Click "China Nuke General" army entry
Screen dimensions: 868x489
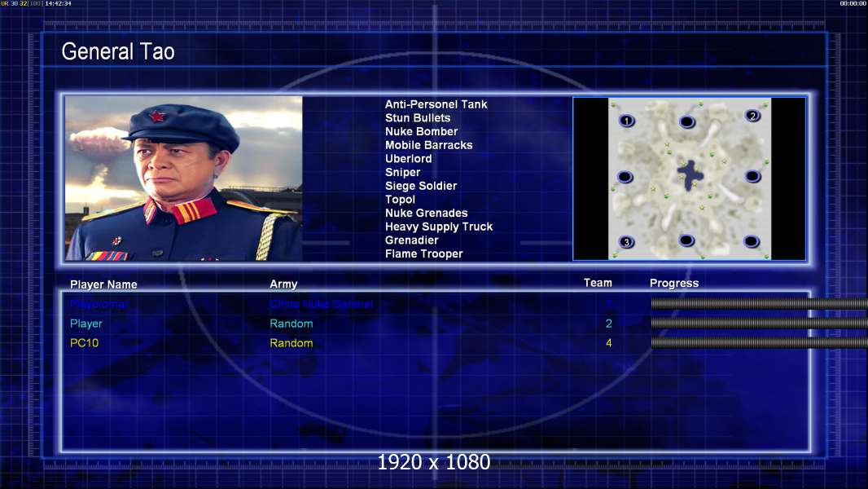321,304
